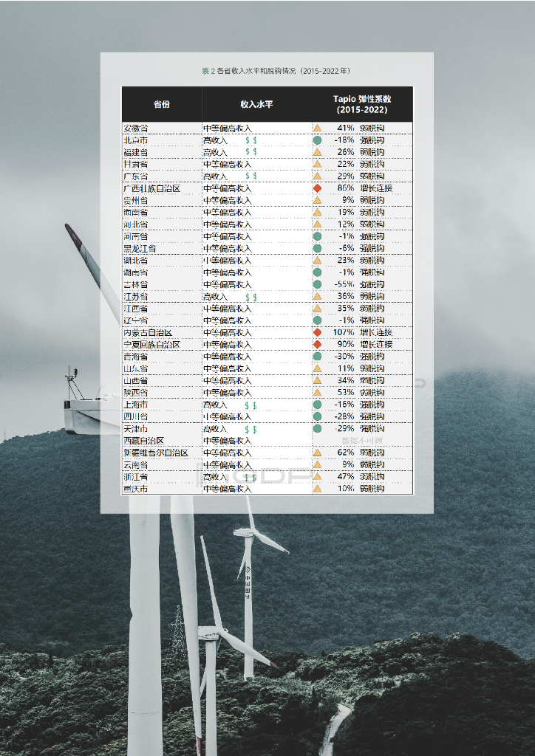Viewport: 535px width, 756px height.
Task: Click the yellow triangle icon in 安徽省 row
Action: [317, 128]
